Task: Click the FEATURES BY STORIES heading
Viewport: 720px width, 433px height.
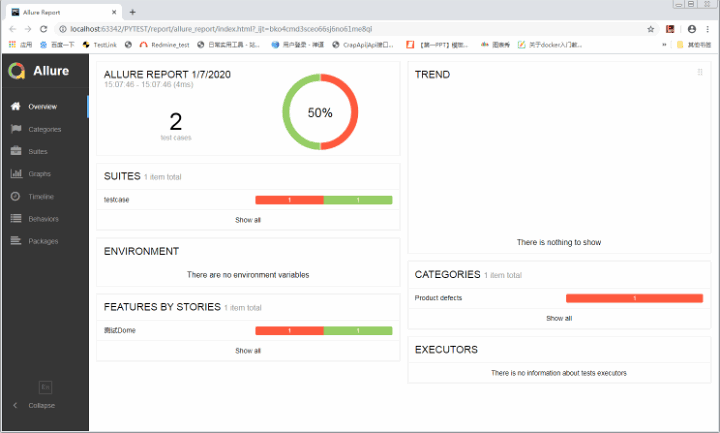Action: click(162, 307)
